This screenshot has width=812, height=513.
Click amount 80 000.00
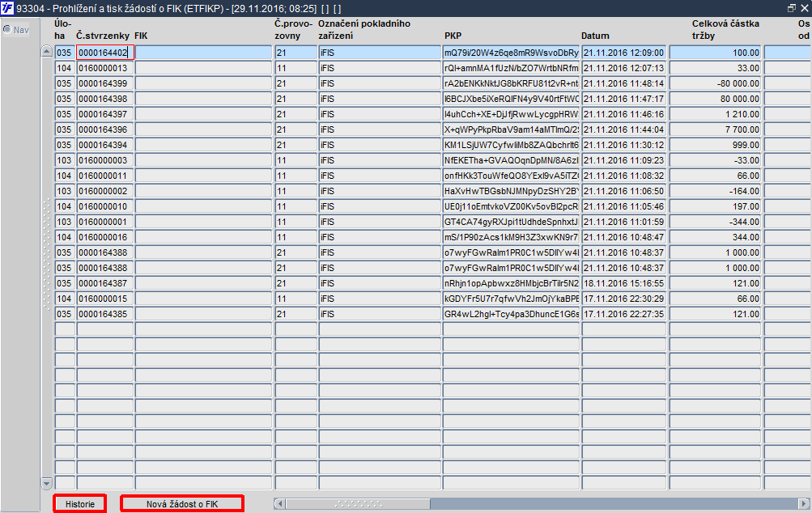715,99
